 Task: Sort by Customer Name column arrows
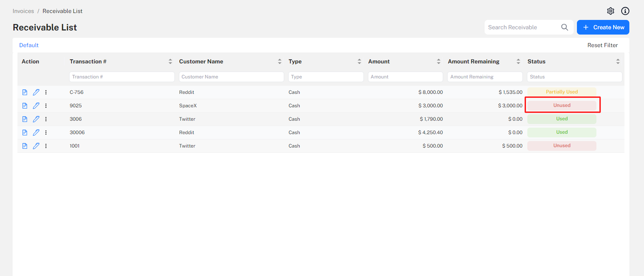click(x=280, y=61)
